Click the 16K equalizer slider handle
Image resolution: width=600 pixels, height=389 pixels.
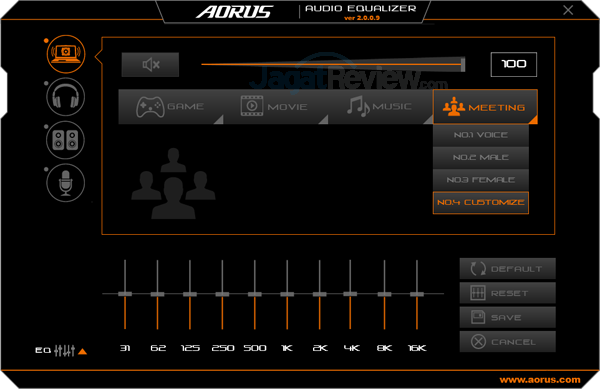[x=417, y=294]
